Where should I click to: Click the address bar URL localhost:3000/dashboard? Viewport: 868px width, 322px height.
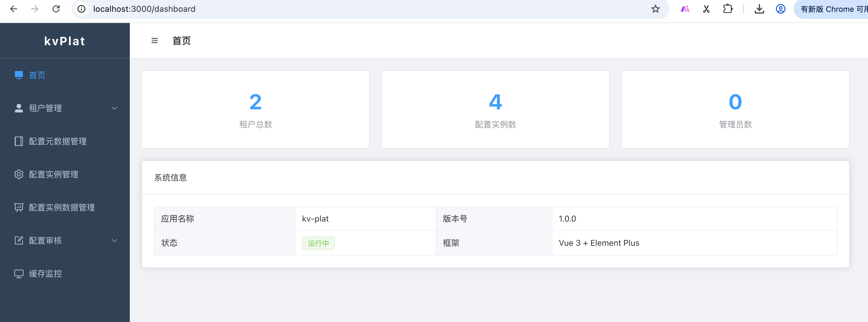click(144, 9)
